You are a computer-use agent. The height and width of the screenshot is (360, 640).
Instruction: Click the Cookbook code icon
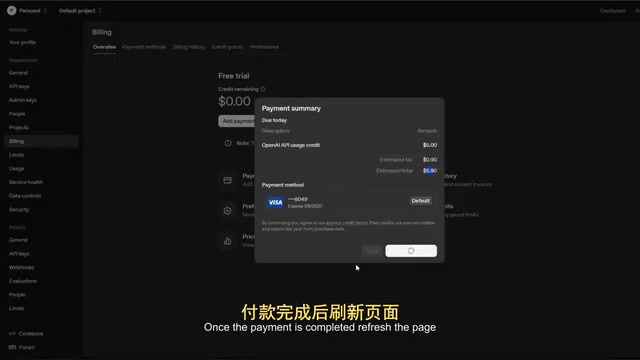(x=12, y=334)
